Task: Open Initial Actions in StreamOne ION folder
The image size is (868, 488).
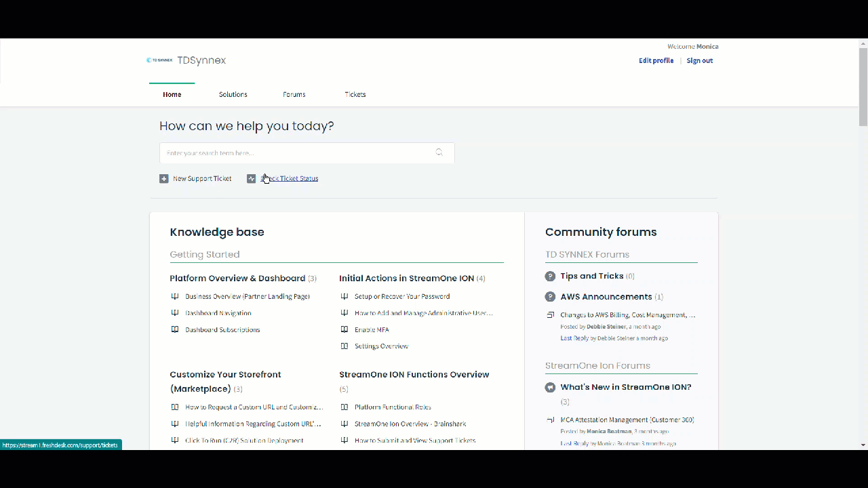Action: tap(407, 279)
